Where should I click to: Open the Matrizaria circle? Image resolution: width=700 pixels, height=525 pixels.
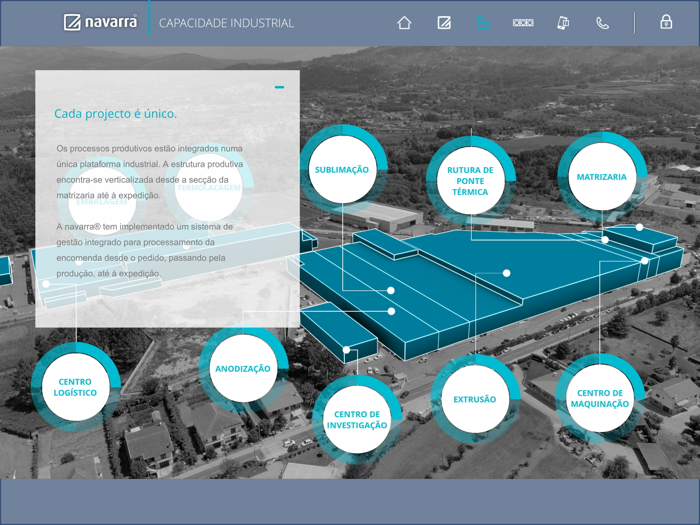tap(602, 177)
